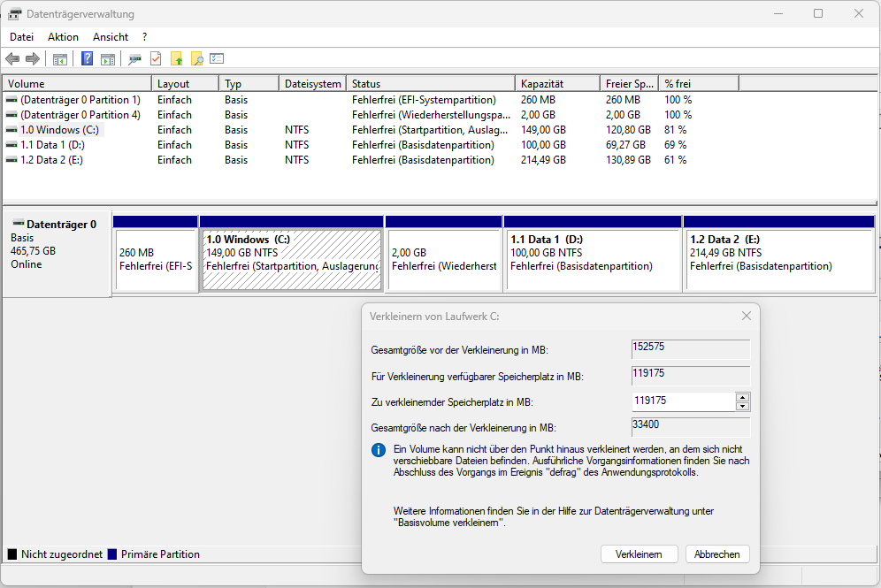The width and height of the screenshot is (881, 588).
Task: Click the back navigation arrow in toolbar
Action: pos(11,58)
